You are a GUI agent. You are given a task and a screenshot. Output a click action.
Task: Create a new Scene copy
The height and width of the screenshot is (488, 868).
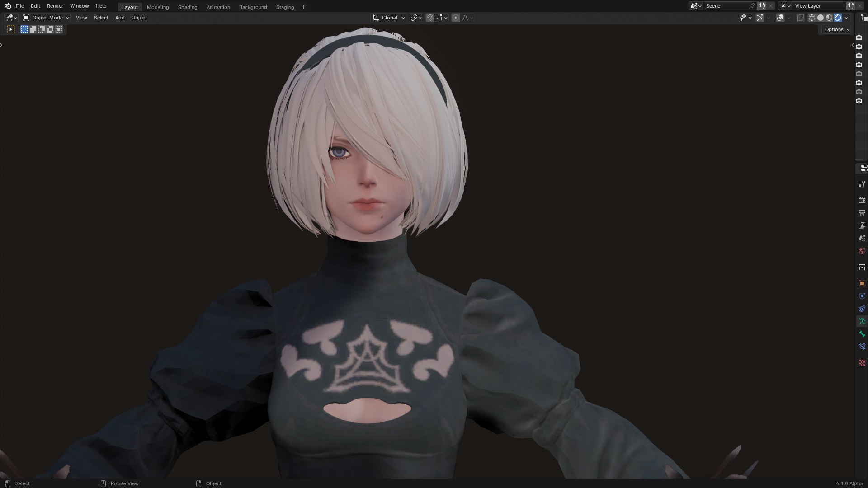coord(762,6)
